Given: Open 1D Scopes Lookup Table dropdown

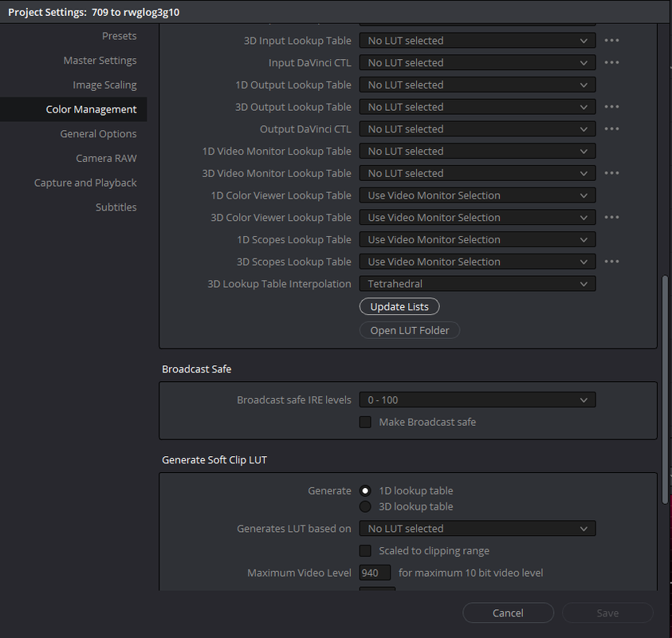Looking at the screenshot, I should coord(477,240).
